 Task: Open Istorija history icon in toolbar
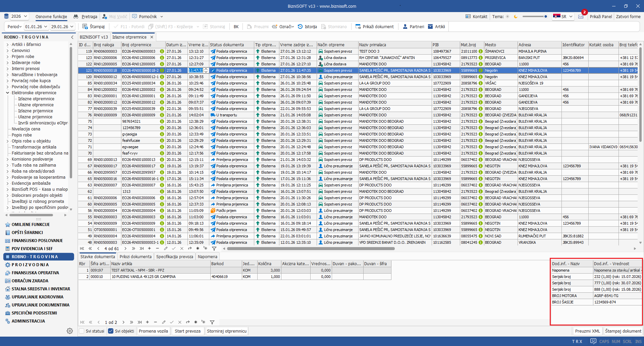[x=300, y=26]
